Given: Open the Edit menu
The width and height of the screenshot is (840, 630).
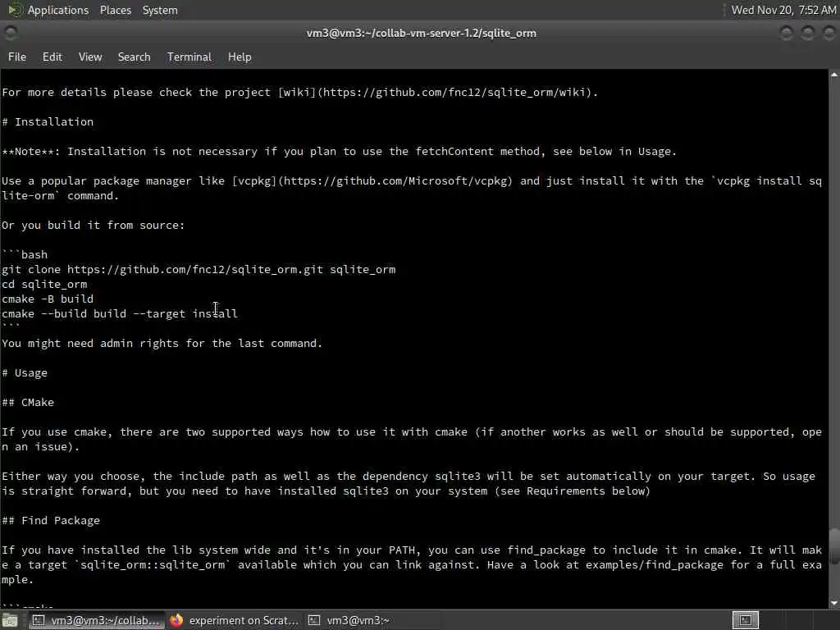Looking at the screenshot, I should click(52, 57).
